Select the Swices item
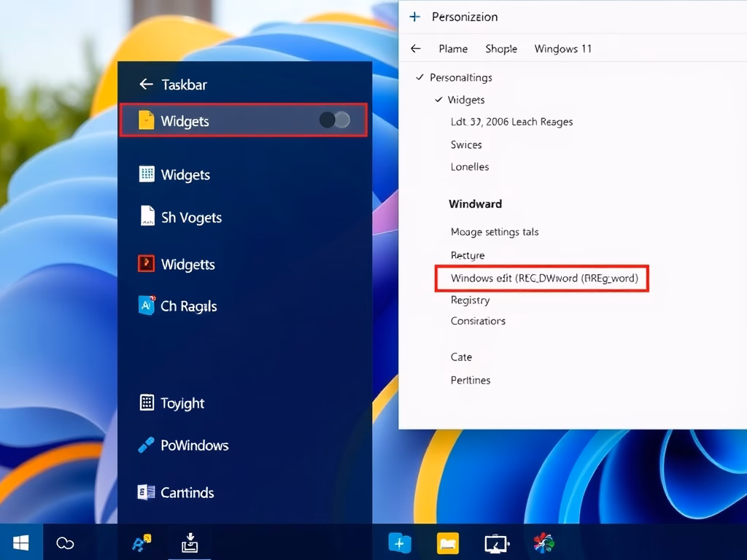The image size is (747, 560). (x=466, y=145)
